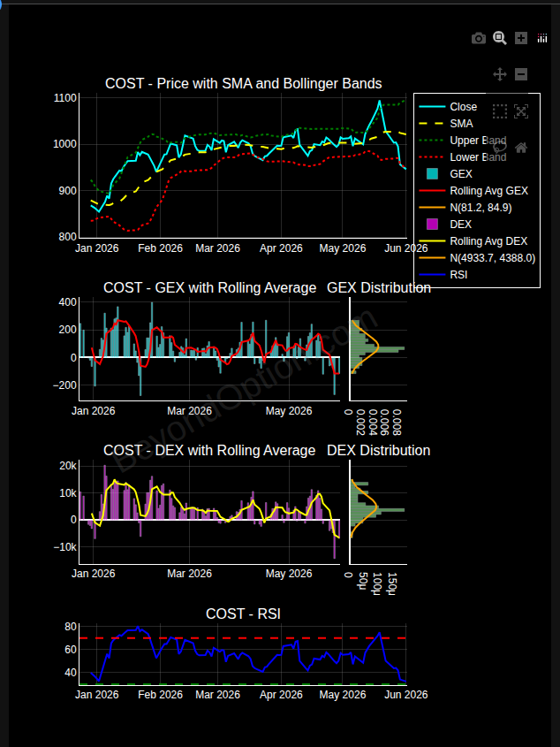560x747 pixels.
Task: Click the COST - RSI chart title
Action: tap(243, 614)
